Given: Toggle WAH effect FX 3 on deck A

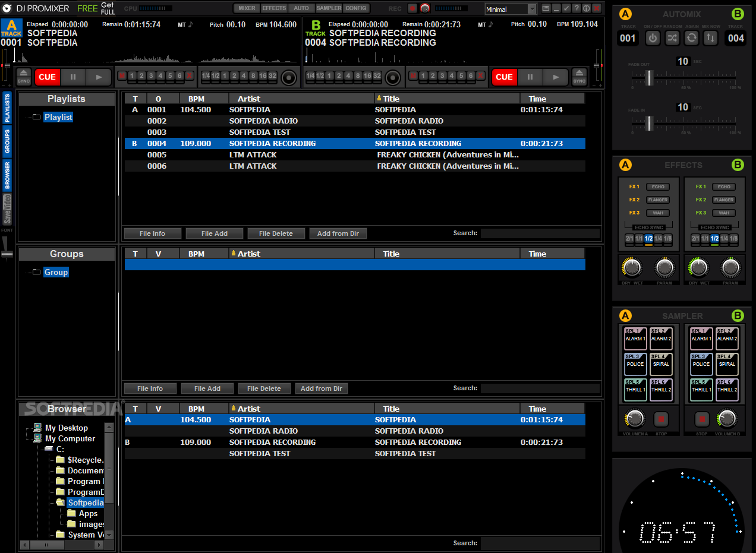Looking at the screenshot, I should pyautogui.click(x=657, y=213).
